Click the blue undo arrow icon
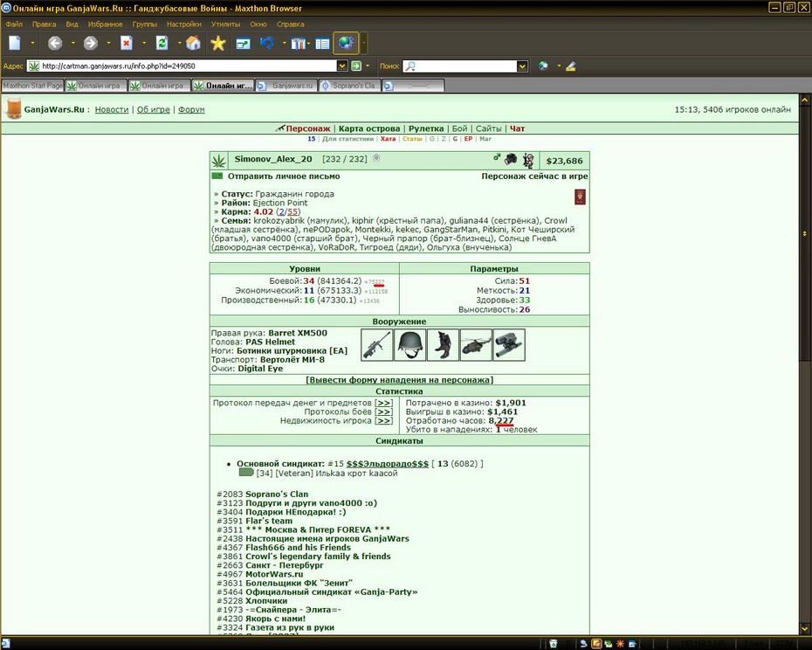This screenshot has height=650, width=812. pyautogui.click(x=267, y=43)
